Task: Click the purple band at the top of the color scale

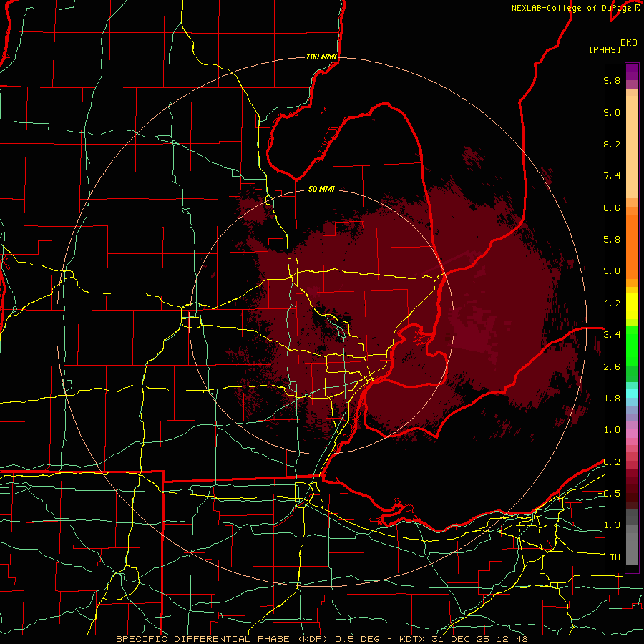Action: pyautogui.click(x=632, y=72)
